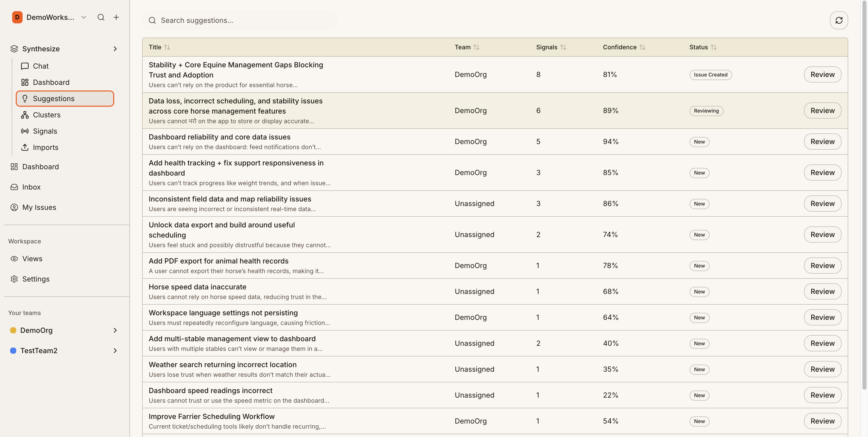Open My Issues in the sidebar
Viewport: 868px width, 437px height.
point(39,207)
